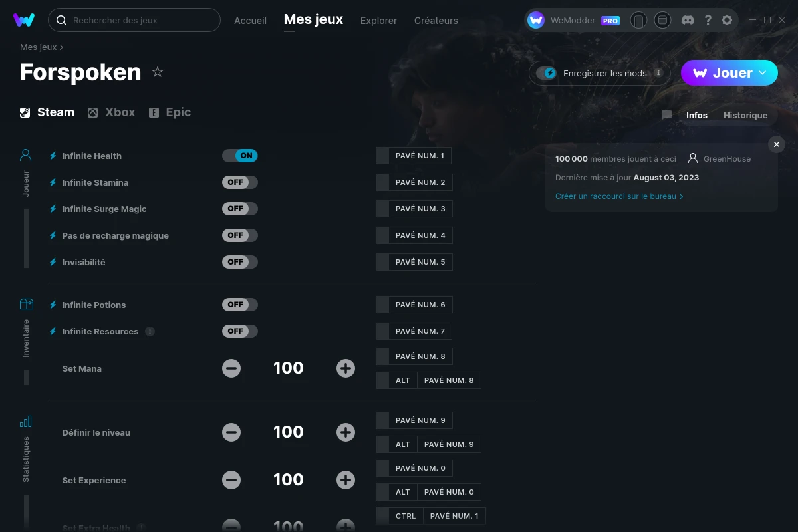Edit Invisibilité hotkey PAVÉ NUM. 5
This screenshot has height=532, width=798.
414,262
